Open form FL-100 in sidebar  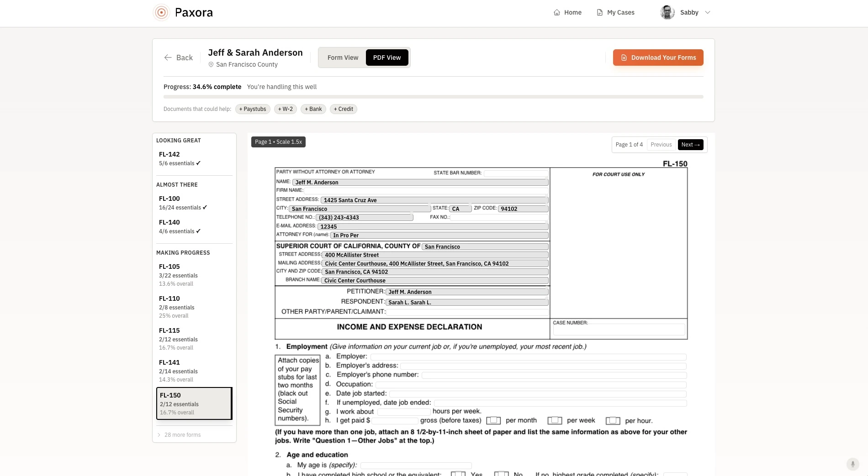(x=194, y=203)
